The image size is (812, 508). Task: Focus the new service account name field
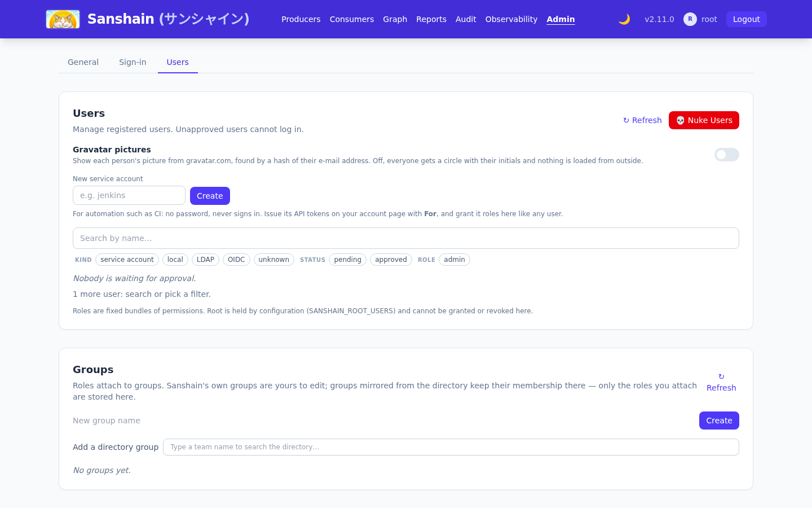point(129,195)
